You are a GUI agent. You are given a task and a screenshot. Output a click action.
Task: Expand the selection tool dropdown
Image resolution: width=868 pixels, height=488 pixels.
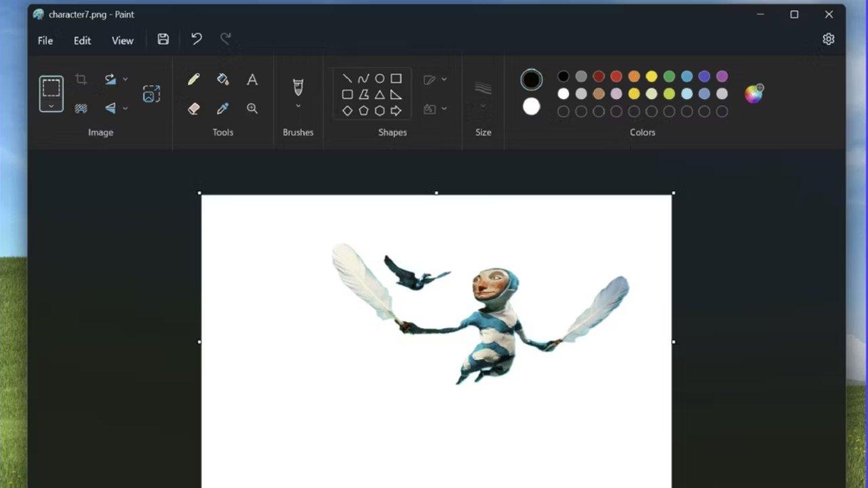52,106
